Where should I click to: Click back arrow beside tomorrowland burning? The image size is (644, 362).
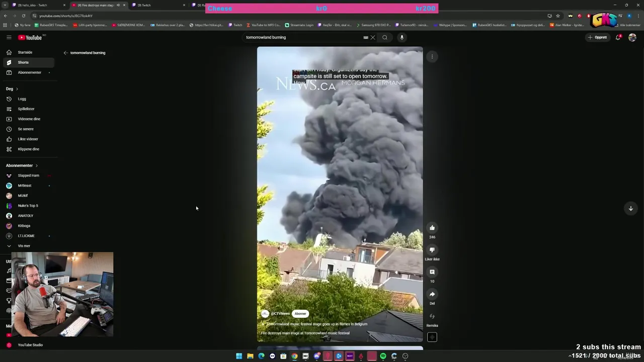point(65,53)
